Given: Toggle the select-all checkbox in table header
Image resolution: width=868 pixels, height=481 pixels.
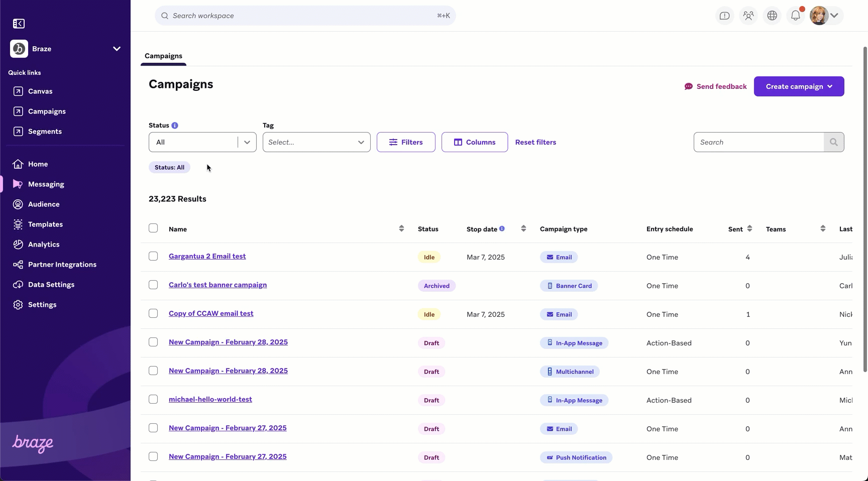Looking at the screenshot, I should tap(153, 228).
